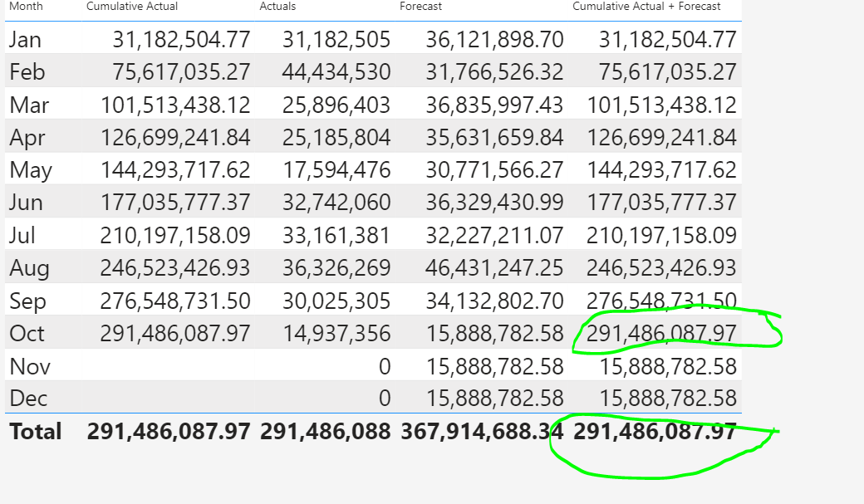Image resolution: width=864 pixels, height=504 pixels.
Task: Select the Apr month row label
Action: coord(27,138)
